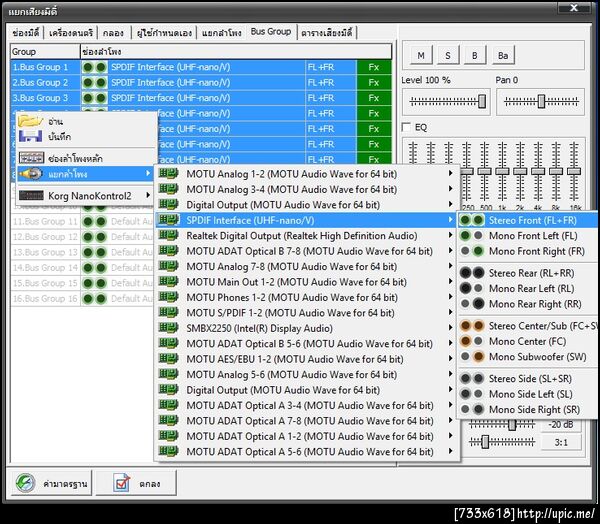600x524 pixels.
Task: Expand MOTU ADAT Optical A 3-4 submenu arrow
Action: [451, 405]
